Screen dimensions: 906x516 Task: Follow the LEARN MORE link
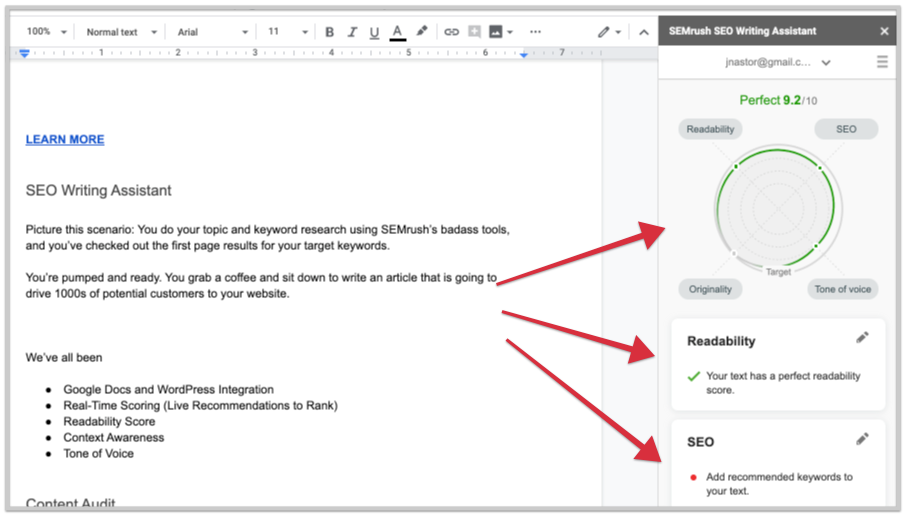tap(65, 140)
